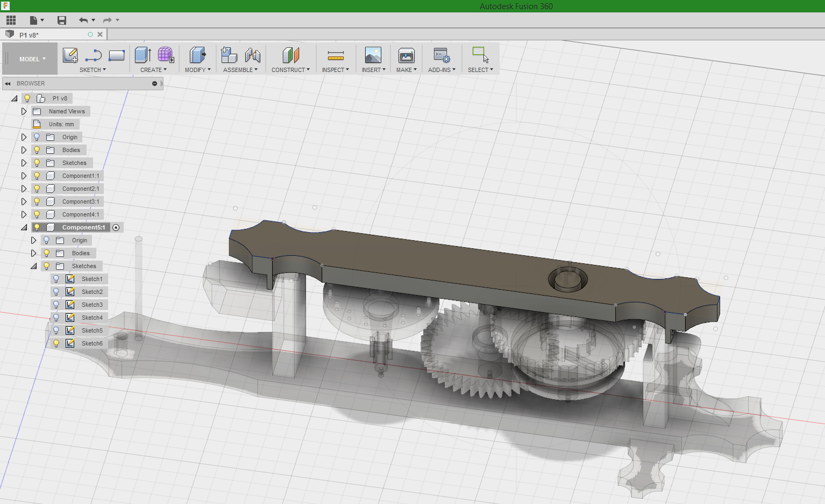
Task: Select the Joint assemble icon
Action: [253, 55]
